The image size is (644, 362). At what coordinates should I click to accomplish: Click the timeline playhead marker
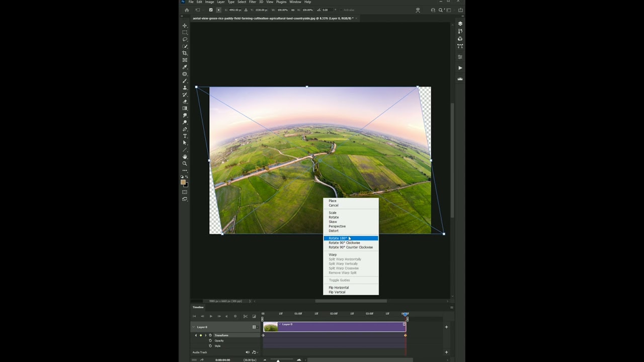pos(406,314)
